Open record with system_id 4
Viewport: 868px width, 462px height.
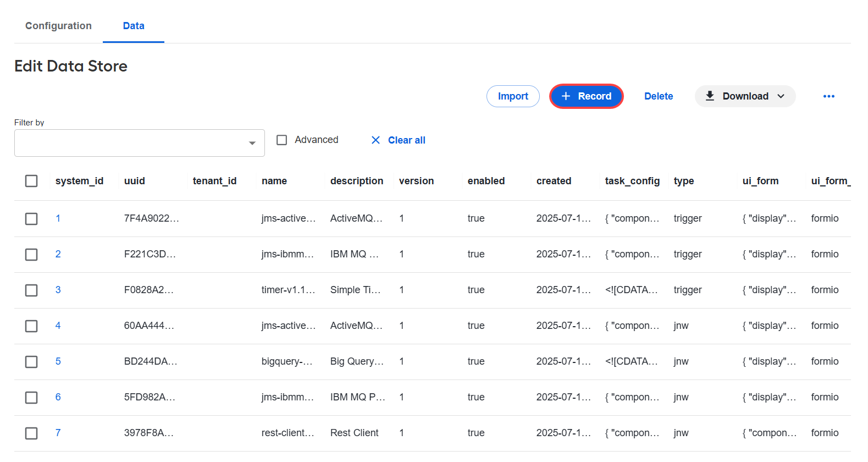point(58,326)
